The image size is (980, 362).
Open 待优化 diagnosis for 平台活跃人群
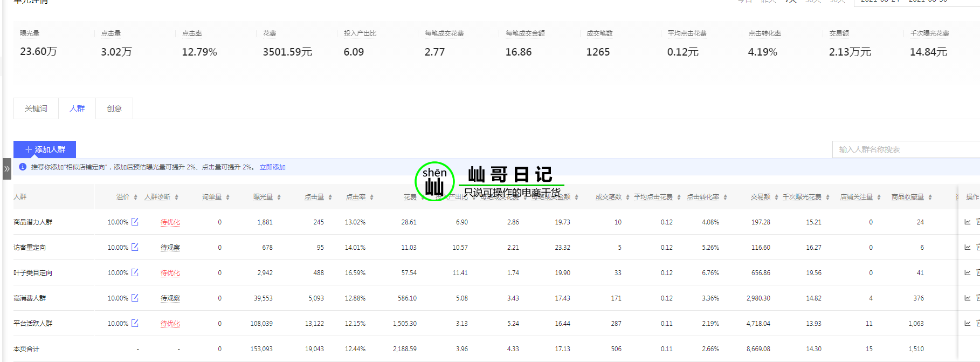coord(170,324)
